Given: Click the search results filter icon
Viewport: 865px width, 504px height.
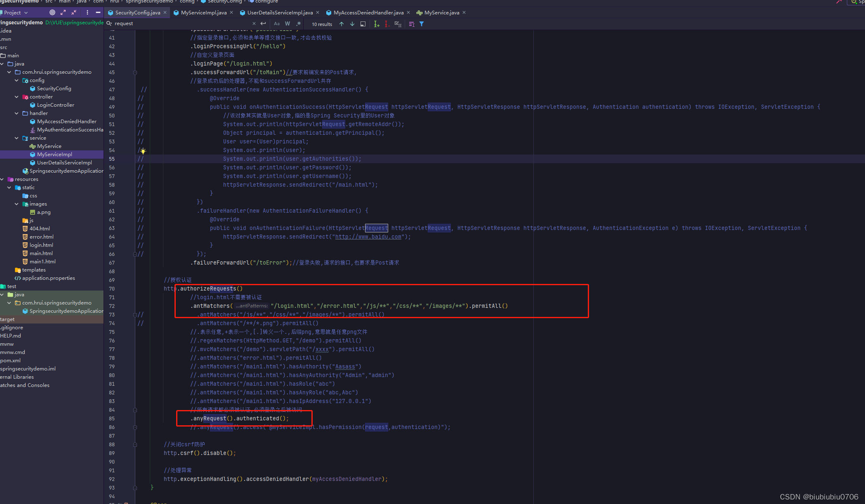Looking at the screenshot, I should [422, 24].
